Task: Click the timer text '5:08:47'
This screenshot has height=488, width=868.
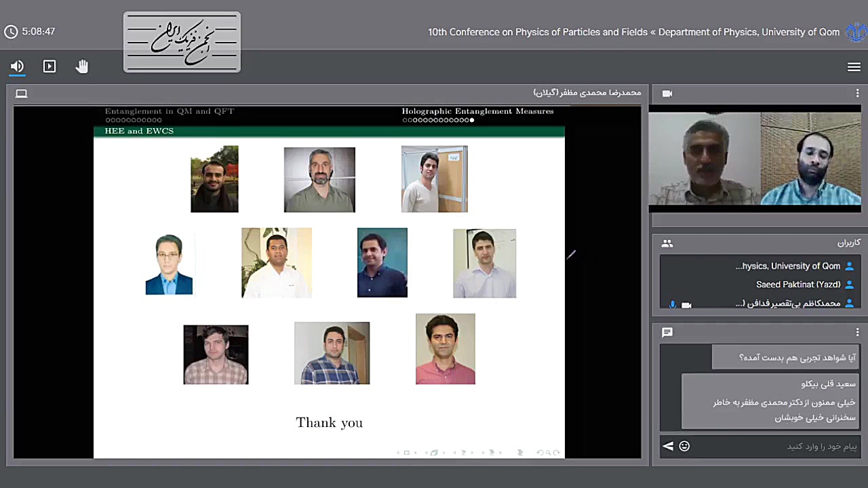Action: 39,32
